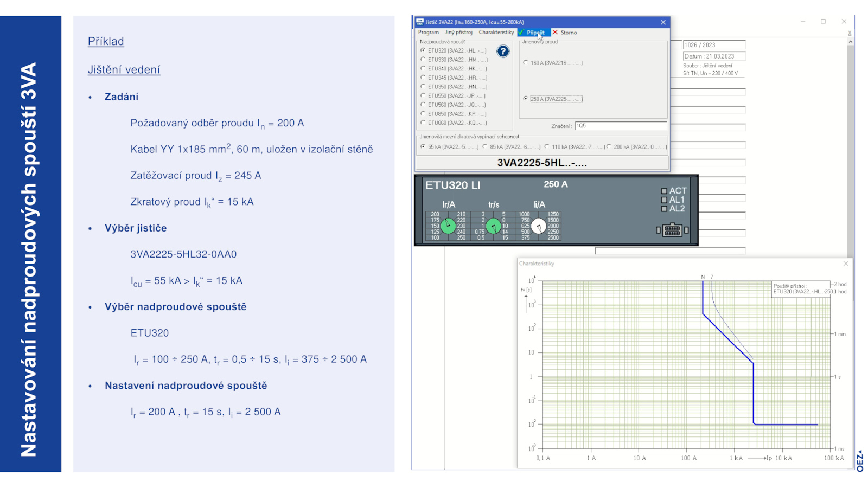
Task: Click the 3VA2225-5HL type designation button
Action: 542,163
